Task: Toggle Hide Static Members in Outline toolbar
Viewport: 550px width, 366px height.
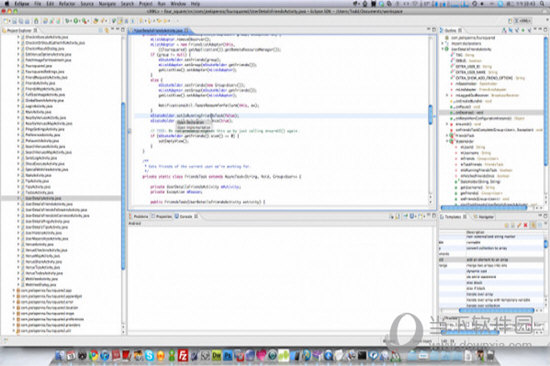Action: click(517, 31)
